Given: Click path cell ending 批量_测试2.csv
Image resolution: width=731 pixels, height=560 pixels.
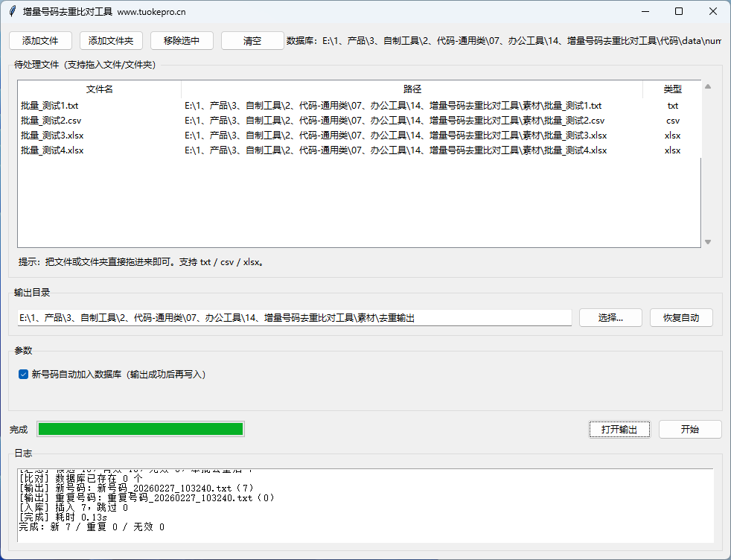Looking at the screenshot, I should [395, 121].
